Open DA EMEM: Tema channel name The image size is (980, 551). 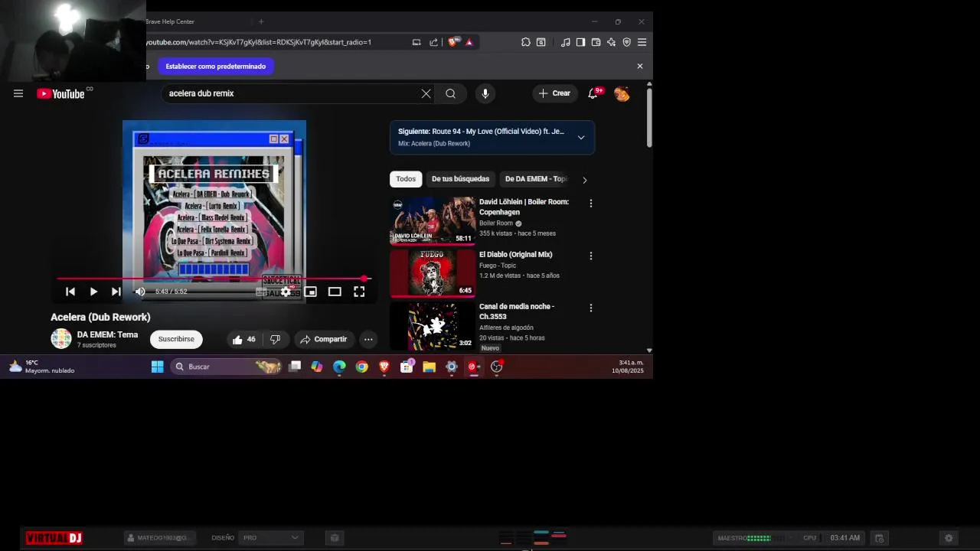(107, 334)
